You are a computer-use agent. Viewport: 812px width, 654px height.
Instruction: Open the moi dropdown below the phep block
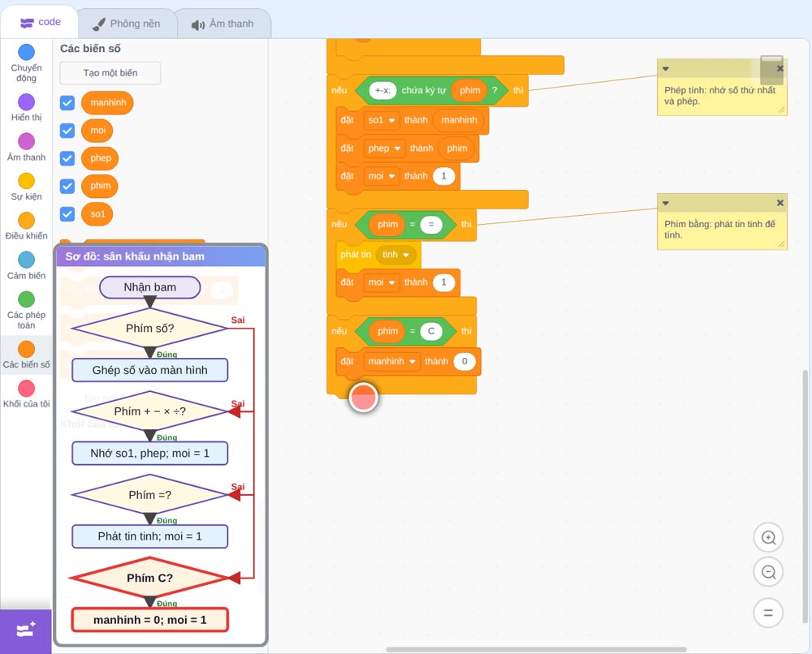[382, 176]
